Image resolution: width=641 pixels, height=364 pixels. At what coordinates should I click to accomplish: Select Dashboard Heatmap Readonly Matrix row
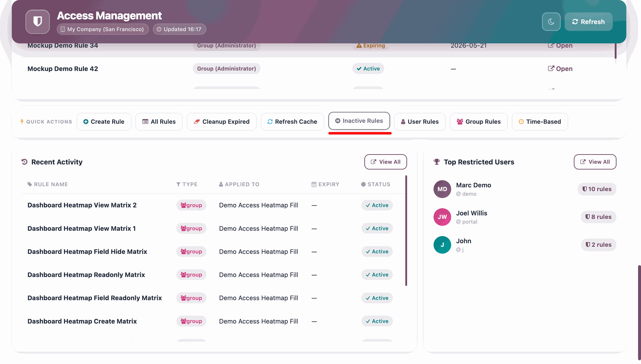[x=213, y=275]
